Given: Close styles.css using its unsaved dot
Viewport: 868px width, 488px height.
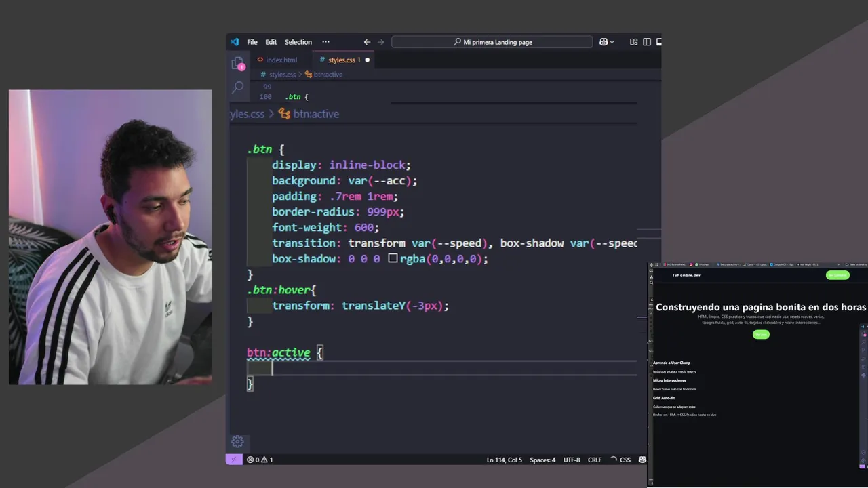Looking at the screenshot, I should point(368,60).
